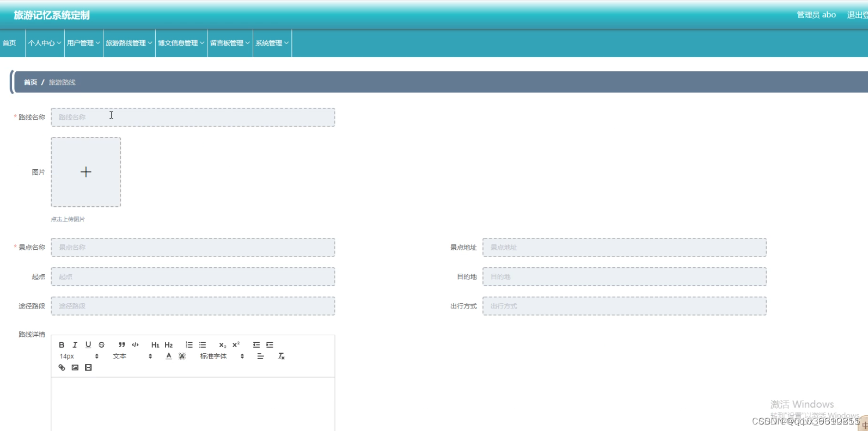Click the 点击上传图片 hint text
The height and width of the screenshot is (431, 868).
pyautogui.click(x=68, y=219)
